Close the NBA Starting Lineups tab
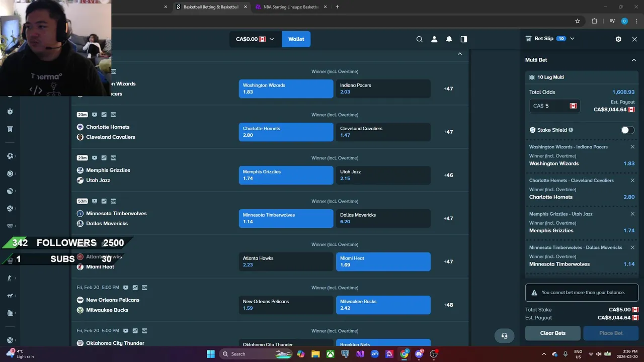644x362 pixels. click(325, 7)
